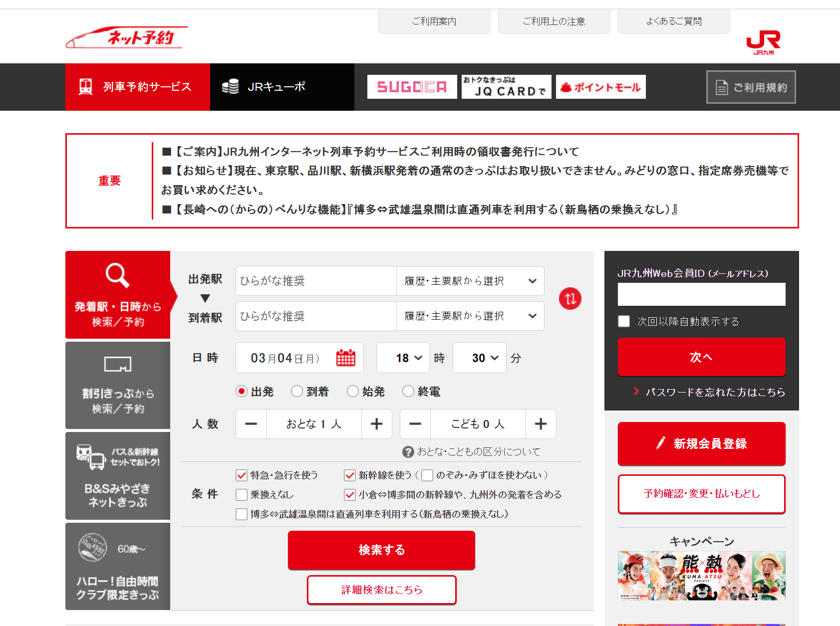Check 次回以降自動表示する checkbox

[624, 321]
